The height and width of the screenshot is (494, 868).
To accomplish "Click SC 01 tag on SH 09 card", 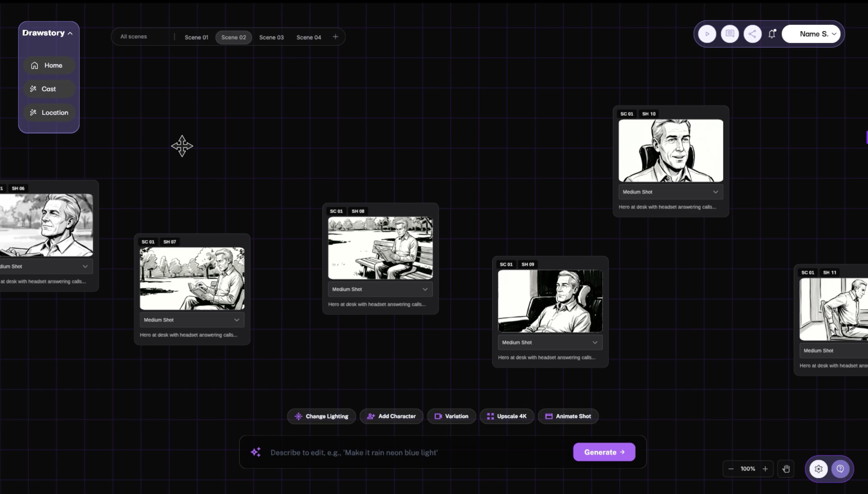I will [x=506, y=265].
